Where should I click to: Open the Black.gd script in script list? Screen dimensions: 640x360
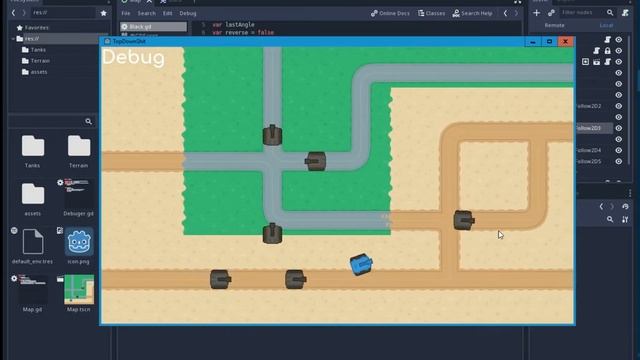tap(153, 27)
